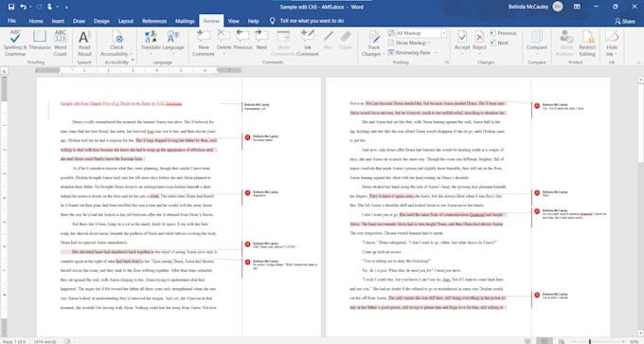Image resolution: width=644 pixels, height=344 pixels.
Task: Open Check Accessibility dropdown arrow
Action: (x=131, y=54)
